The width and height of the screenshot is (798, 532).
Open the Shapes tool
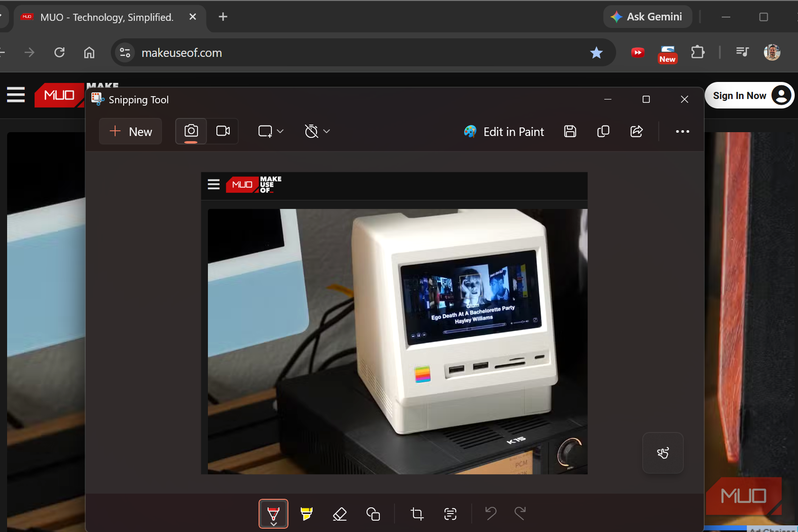coord(373,514)
